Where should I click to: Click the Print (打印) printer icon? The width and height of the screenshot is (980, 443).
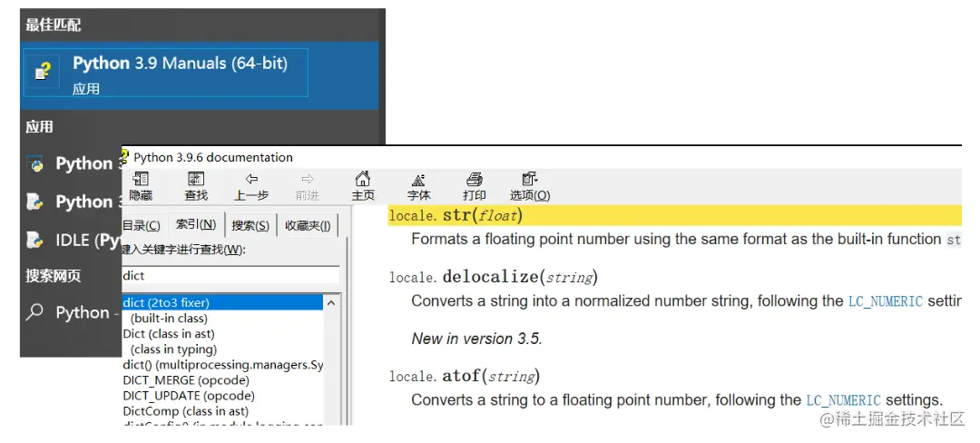click(475, 180)
